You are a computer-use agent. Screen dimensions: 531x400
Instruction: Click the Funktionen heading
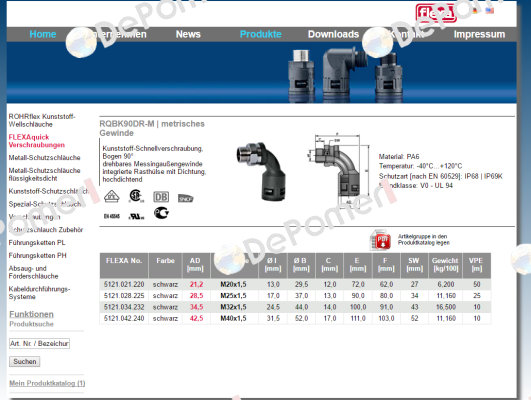[31, 314]
